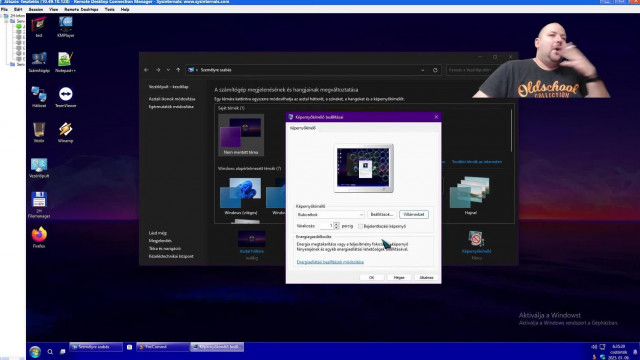
Task: Click the small pinned taskbar icon before FreiCommand
Action: click(129, 347)
